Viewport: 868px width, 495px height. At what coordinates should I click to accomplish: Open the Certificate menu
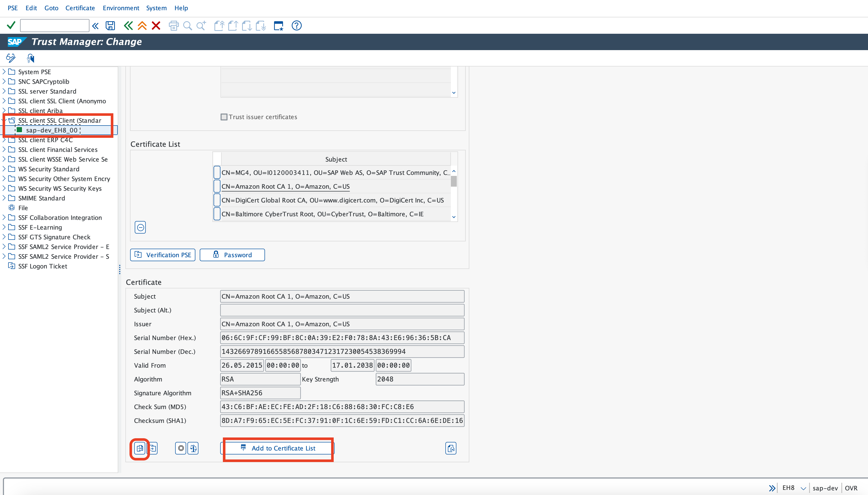[80, 8]
